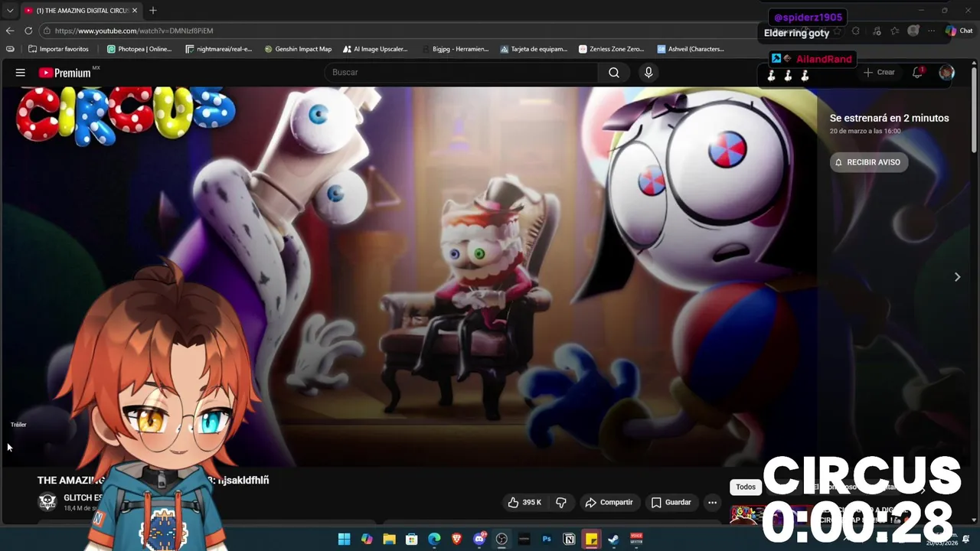Image resolution: width=980 pixels, height=551 pixels.
Task: Open Copilot from taskbar
Action: click(x=367, y=540)
